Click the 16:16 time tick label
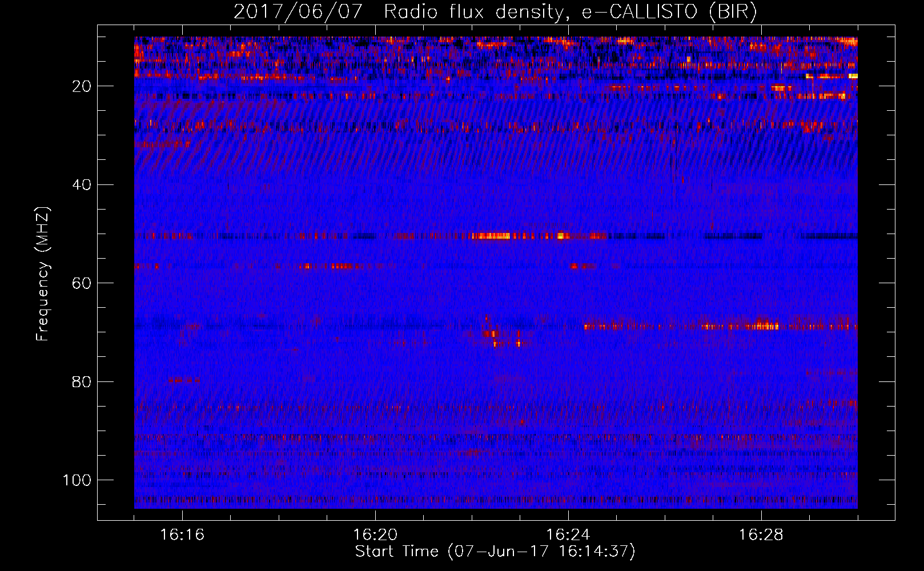Screen dimensions: 924x571 tap(182, 535)
